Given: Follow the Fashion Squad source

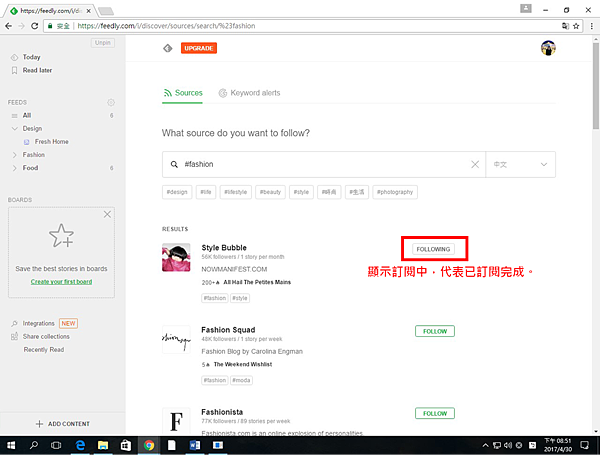Looking at the screenshot, I should click(435, 331).
